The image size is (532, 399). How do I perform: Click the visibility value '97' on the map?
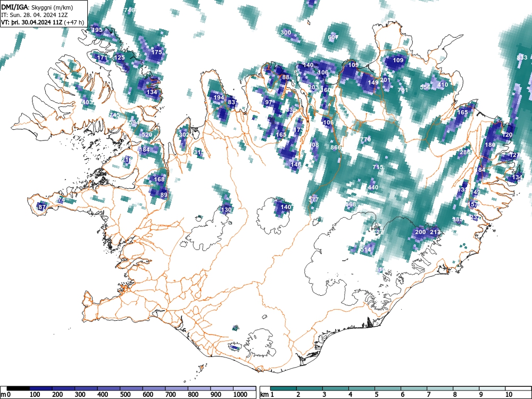pyautogui.click(x=269, y=102)
